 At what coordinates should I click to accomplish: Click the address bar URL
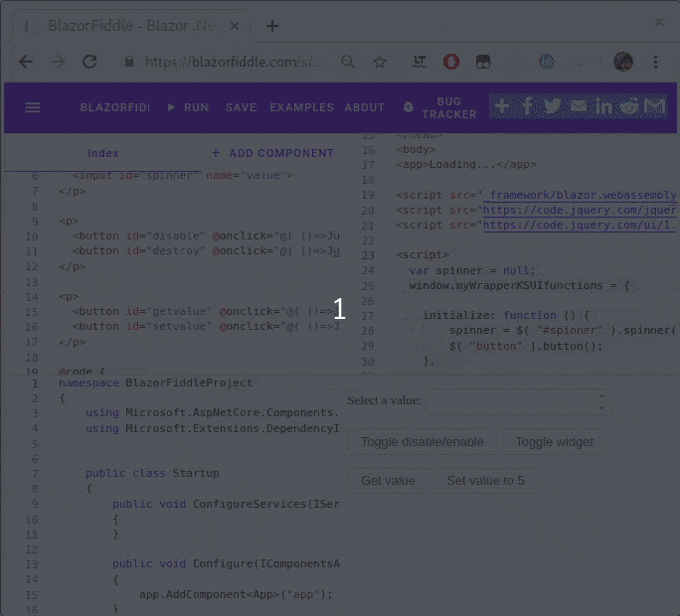tap(234, 62)
